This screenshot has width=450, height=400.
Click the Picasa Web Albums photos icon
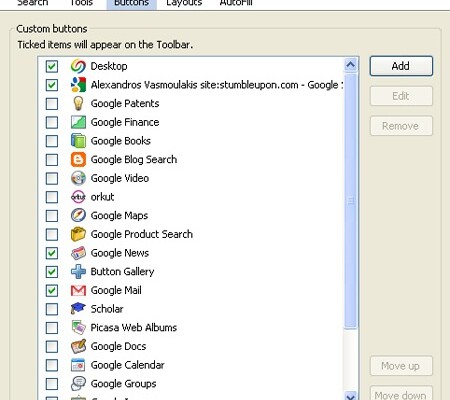[x=78, y=328]
